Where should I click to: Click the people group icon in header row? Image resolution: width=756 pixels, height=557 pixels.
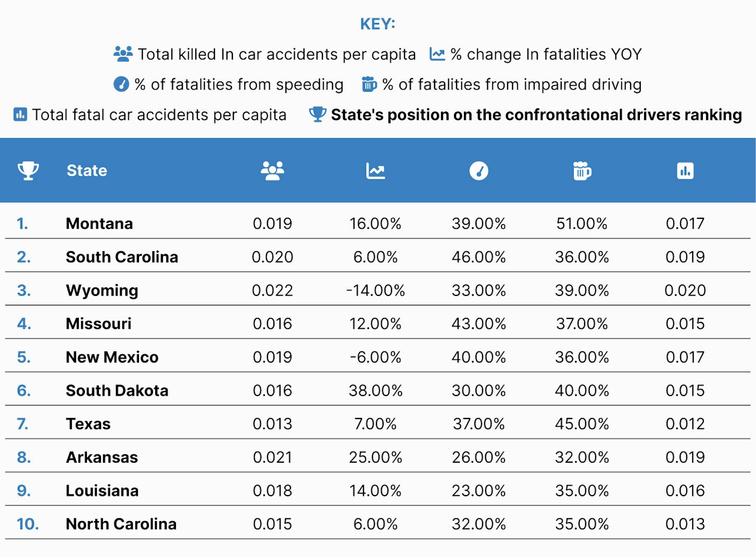(272, 171)
